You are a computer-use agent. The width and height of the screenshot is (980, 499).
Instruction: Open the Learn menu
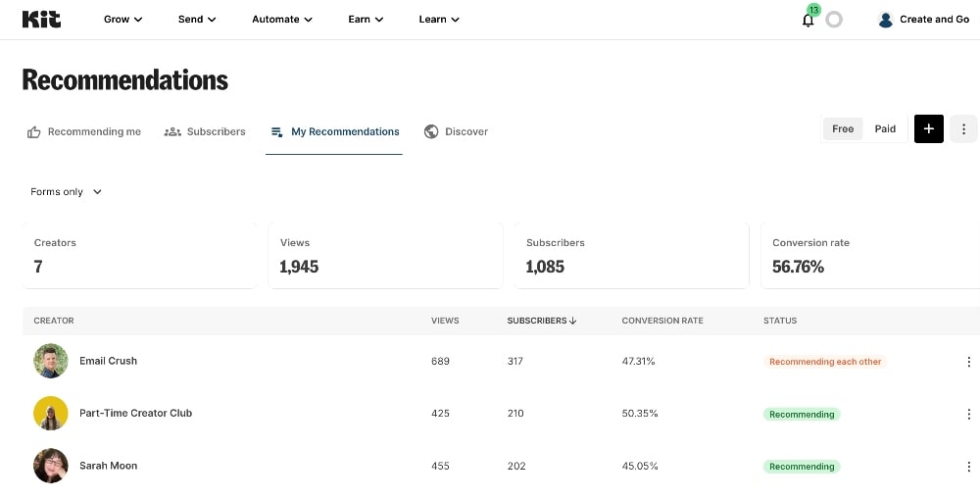[439, 20]
